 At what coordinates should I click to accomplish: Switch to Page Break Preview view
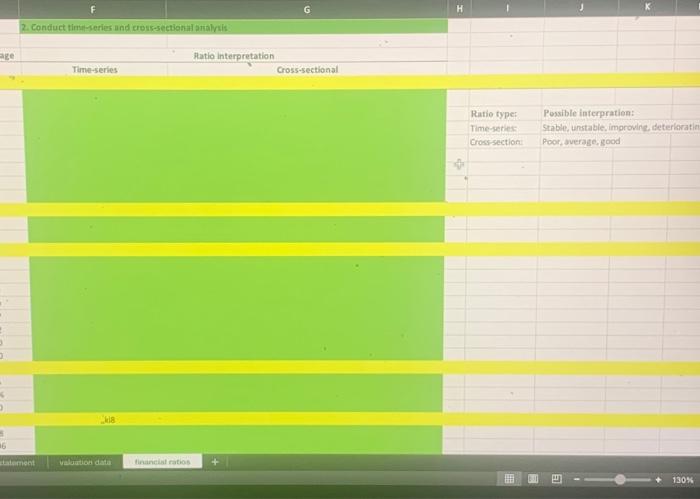point(557,479)
